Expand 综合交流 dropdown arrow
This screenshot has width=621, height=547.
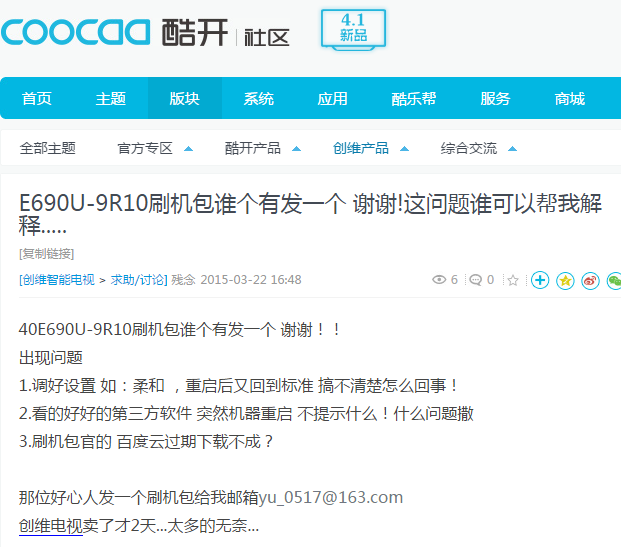(512, 149)
